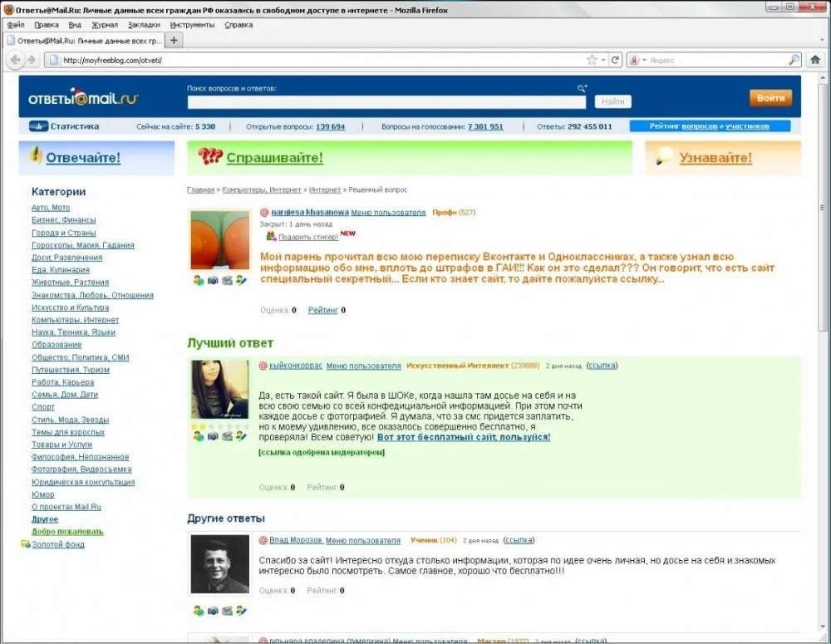This screenshot has width=831, height=644.
Task: Click the gift sticker icon
Action: coord(272,236)
